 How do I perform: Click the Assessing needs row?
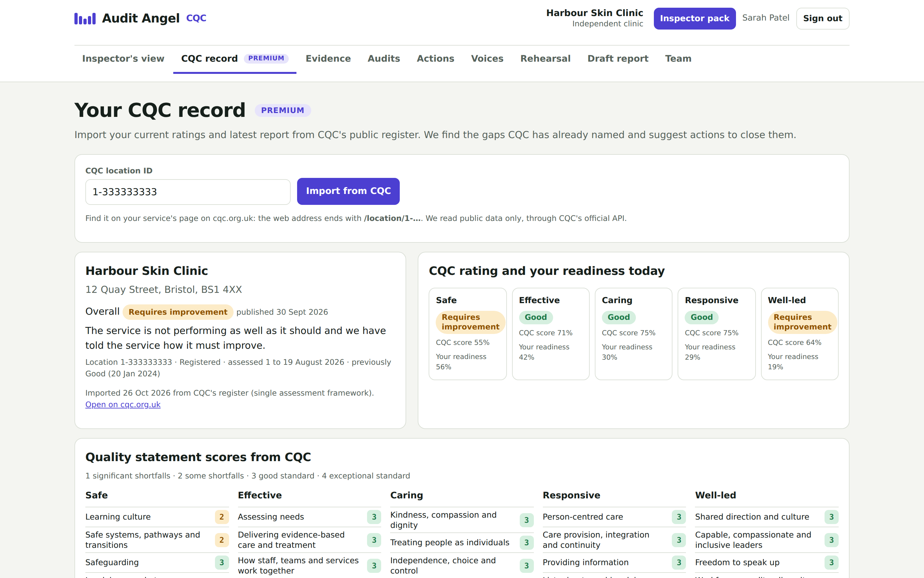coord(309,517)
